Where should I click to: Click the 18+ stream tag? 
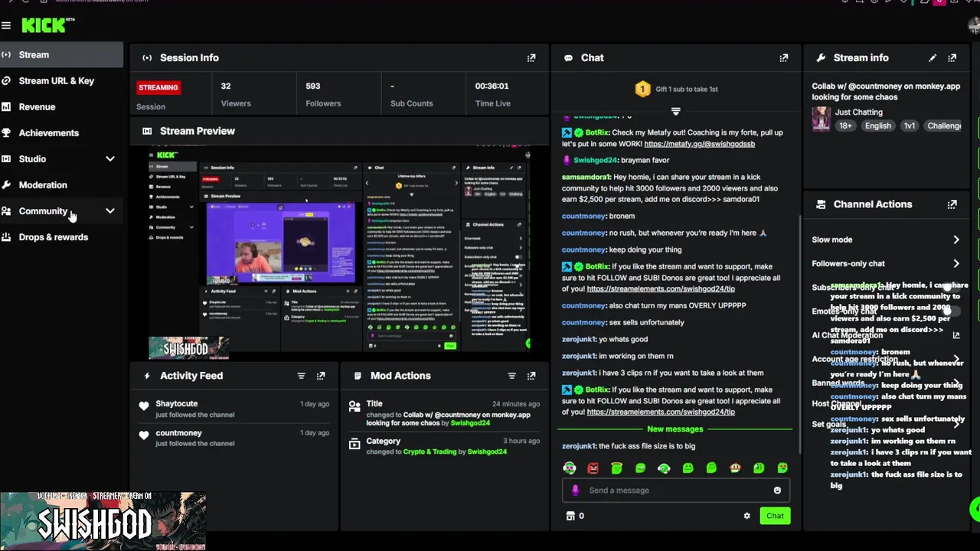click(844, 126)
